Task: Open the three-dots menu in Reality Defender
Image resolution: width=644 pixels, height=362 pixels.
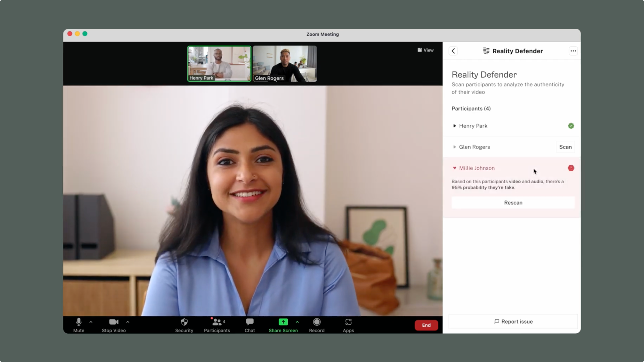Action: click(573, 51)
